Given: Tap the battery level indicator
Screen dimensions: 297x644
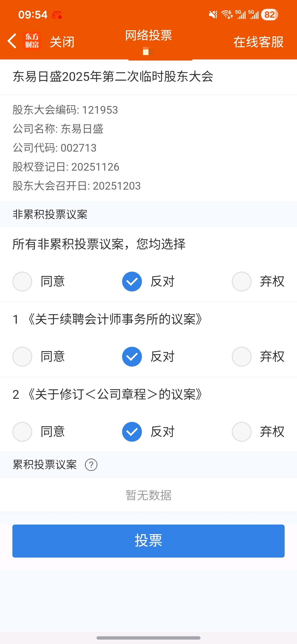Looking at the screenshot, I should (269, 15).
